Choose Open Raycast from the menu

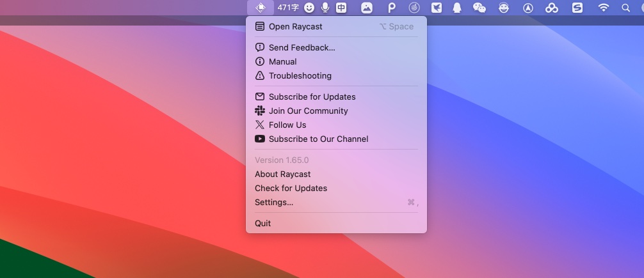click(x=336, y=27)
